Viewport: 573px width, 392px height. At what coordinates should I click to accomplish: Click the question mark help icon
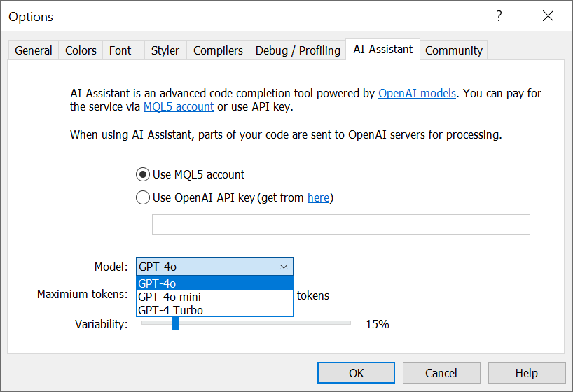(x=499, y=16)
